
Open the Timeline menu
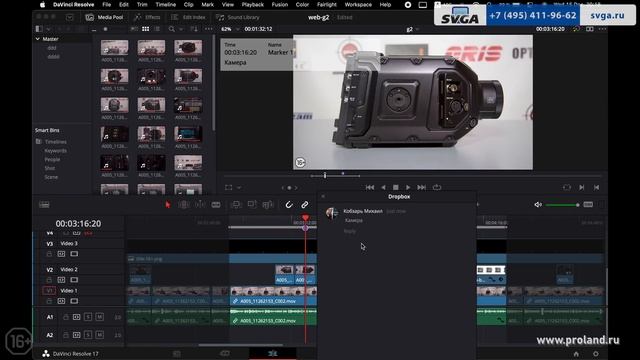point(165,4)
